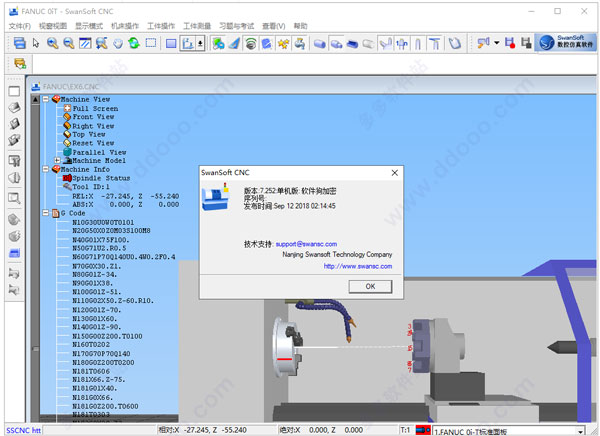Click the red-blue tool icon in status bar

[423, 430]
